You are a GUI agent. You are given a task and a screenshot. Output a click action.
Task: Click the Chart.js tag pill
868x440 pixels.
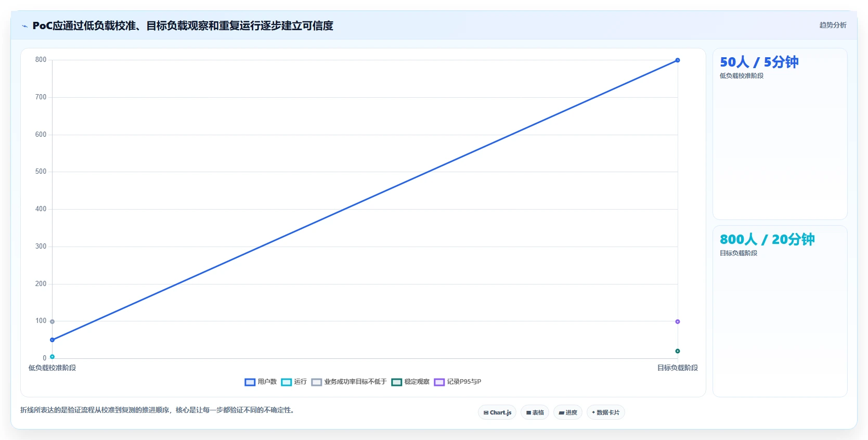click(497, 412)
